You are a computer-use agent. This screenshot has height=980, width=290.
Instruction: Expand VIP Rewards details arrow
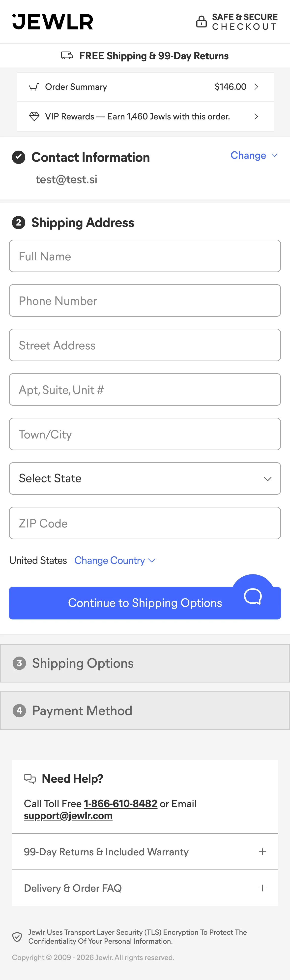click(257, 116)
